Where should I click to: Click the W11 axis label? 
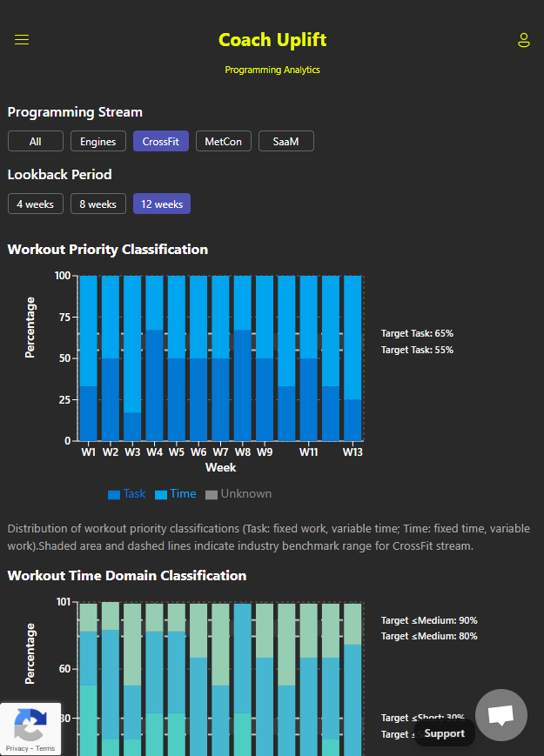click(x=309, y=452)
